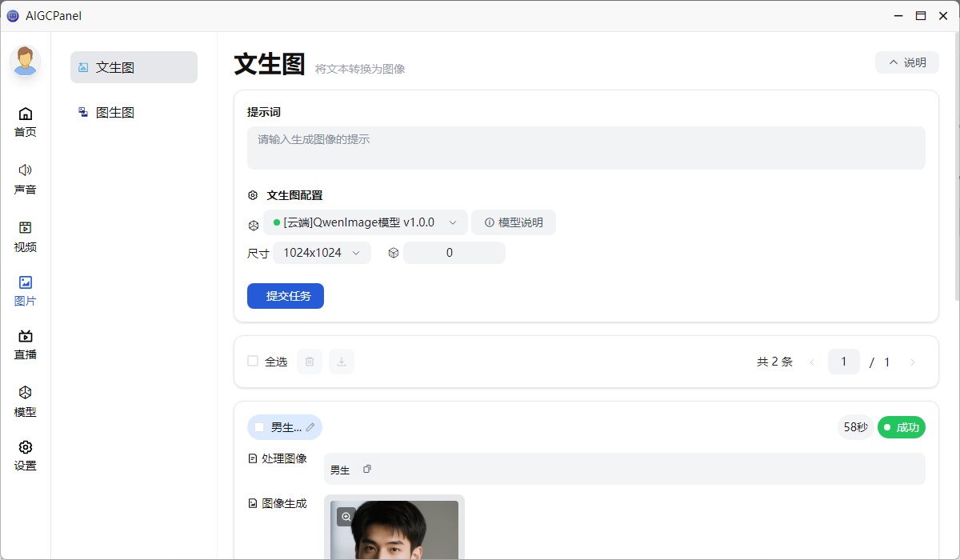Image resolution: width=960 pixels, height=560 pixels.
Task: Open the generated man portrait thumbnail
Action: point(394,530)
